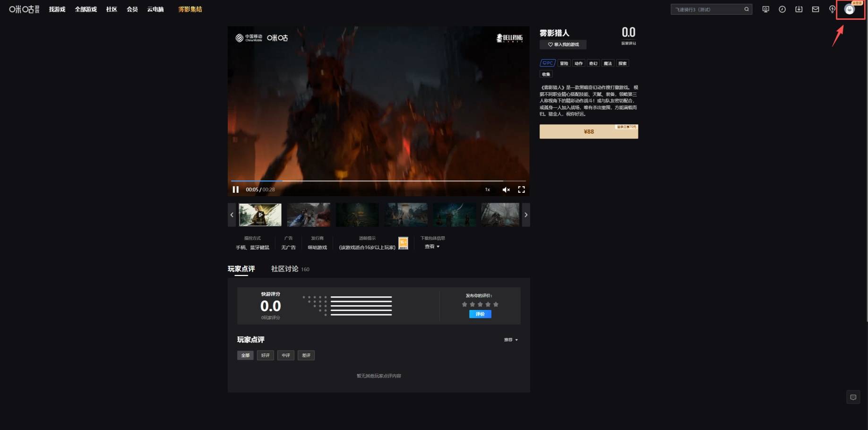This screenshot has height=430, width=868.
Task: Open the messages envelope icon
Action: point(816,9)
